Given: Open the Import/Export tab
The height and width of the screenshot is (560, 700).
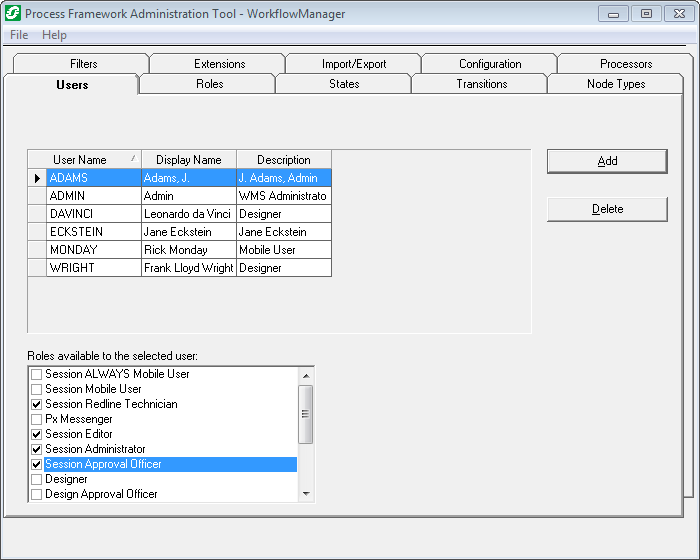Looking at the screenshot, I should (354, 64).
